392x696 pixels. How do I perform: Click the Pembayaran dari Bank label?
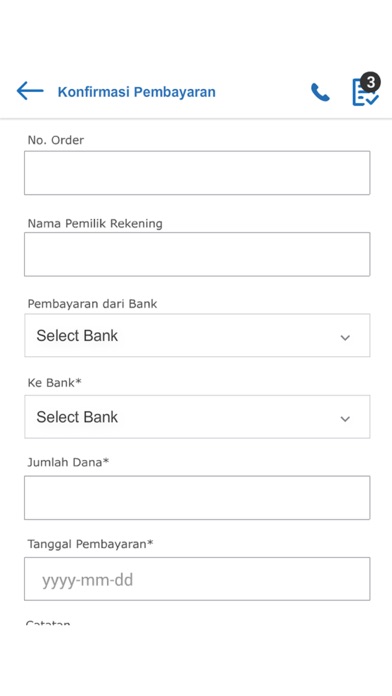click(92, 304)
